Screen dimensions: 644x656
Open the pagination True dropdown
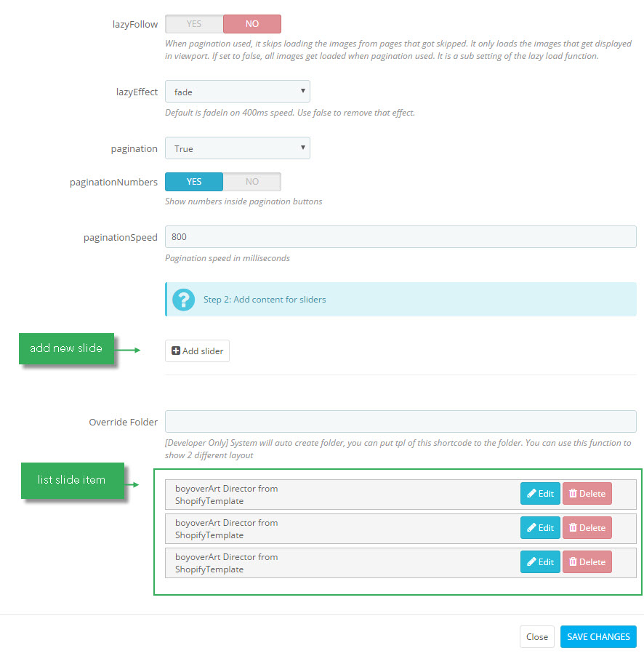pos(238,148)
